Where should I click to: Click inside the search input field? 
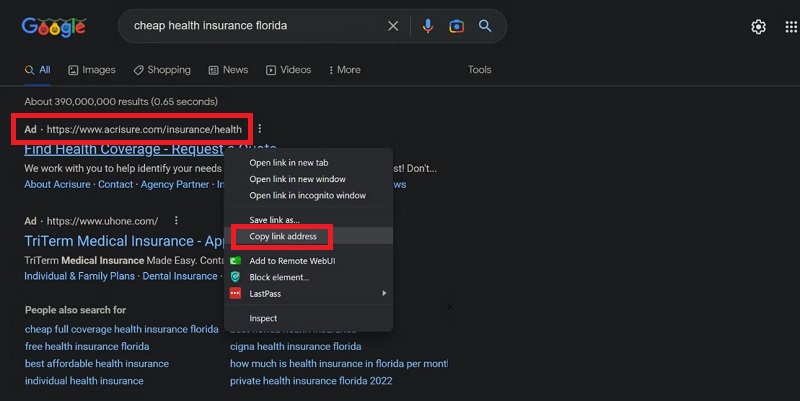[x=250, y=26]
